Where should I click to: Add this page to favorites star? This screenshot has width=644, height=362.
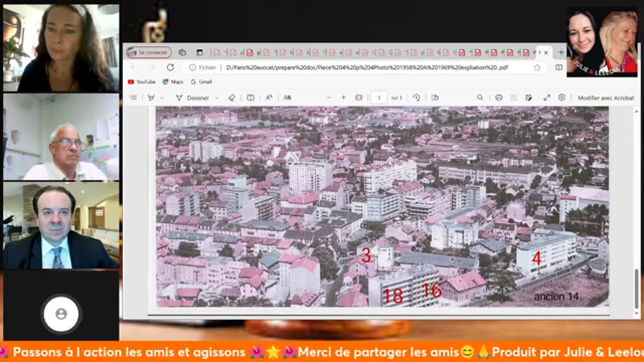pyautogui.click(x=537, y=67)
